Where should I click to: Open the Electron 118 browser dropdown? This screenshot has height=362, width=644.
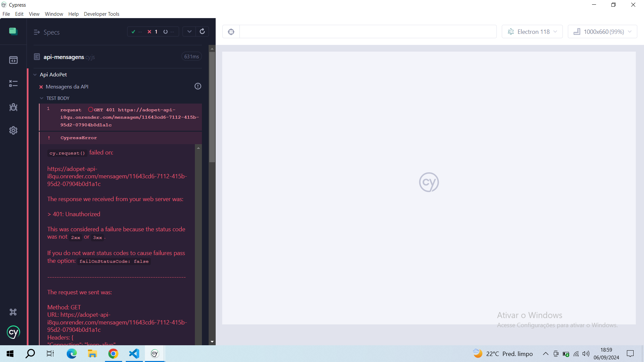point(532,32)
